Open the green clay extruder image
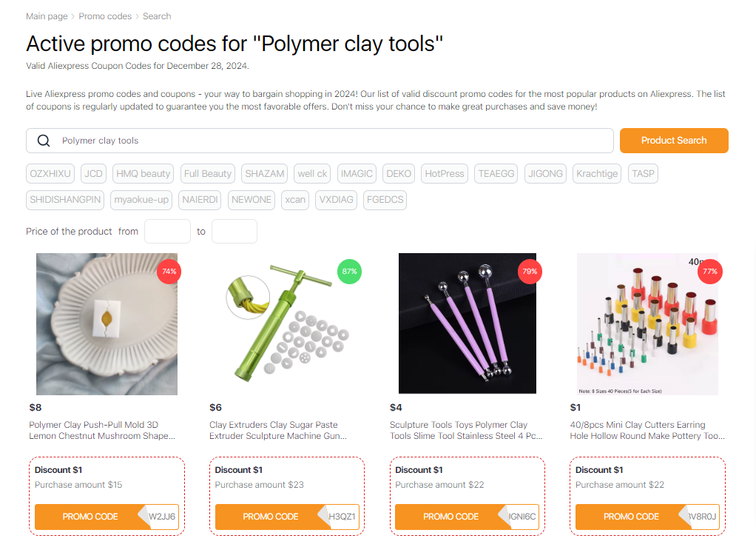 click(x=287, y=324)
